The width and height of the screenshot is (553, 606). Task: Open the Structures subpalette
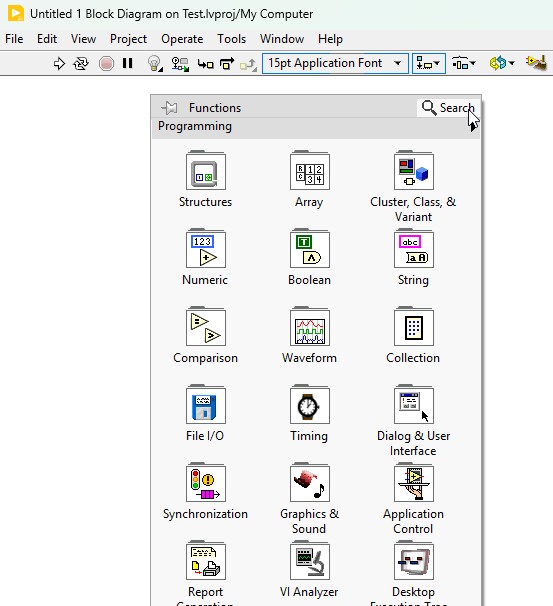[x=206, y=179]
